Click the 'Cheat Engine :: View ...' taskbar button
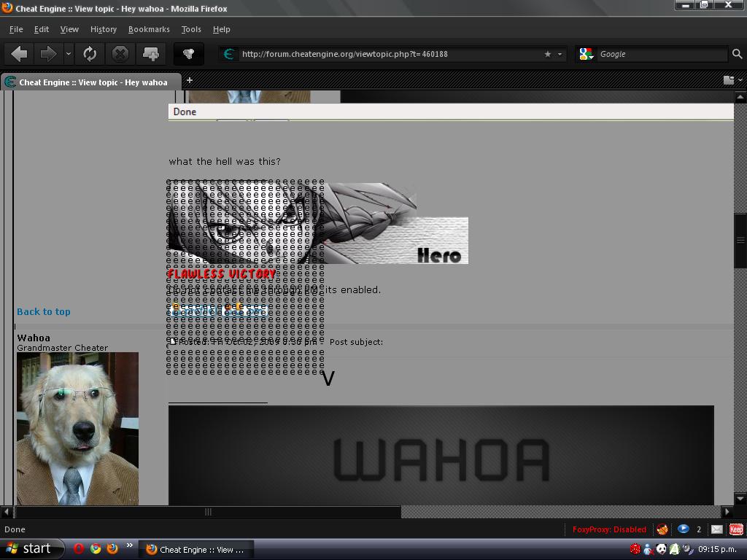747x560 pixels. [x=196, y=550]
